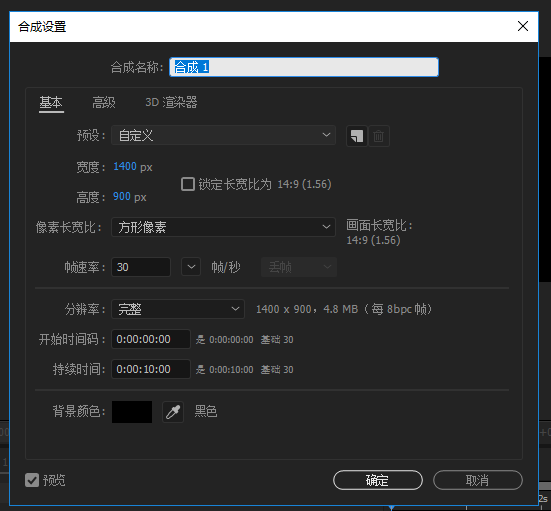Switch to the 3D 渲染器 tab
The width and height of the screenshot is (551, 511).
click(x=171, y=103)
